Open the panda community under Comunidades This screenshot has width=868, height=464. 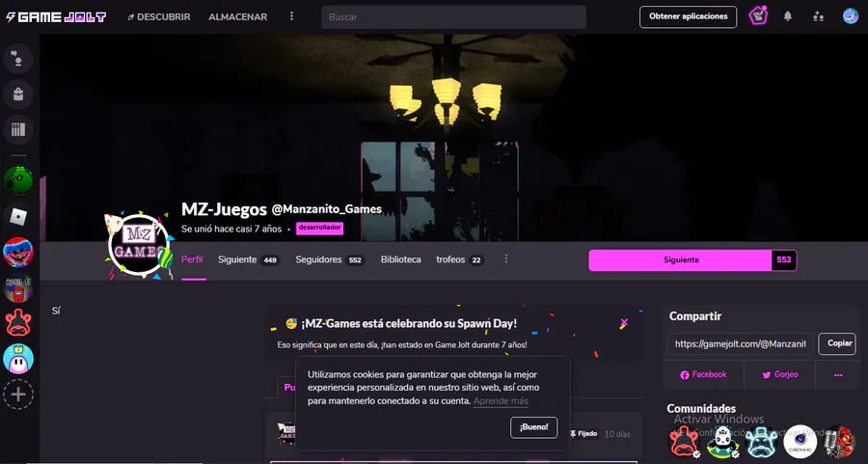pos(723,441)
